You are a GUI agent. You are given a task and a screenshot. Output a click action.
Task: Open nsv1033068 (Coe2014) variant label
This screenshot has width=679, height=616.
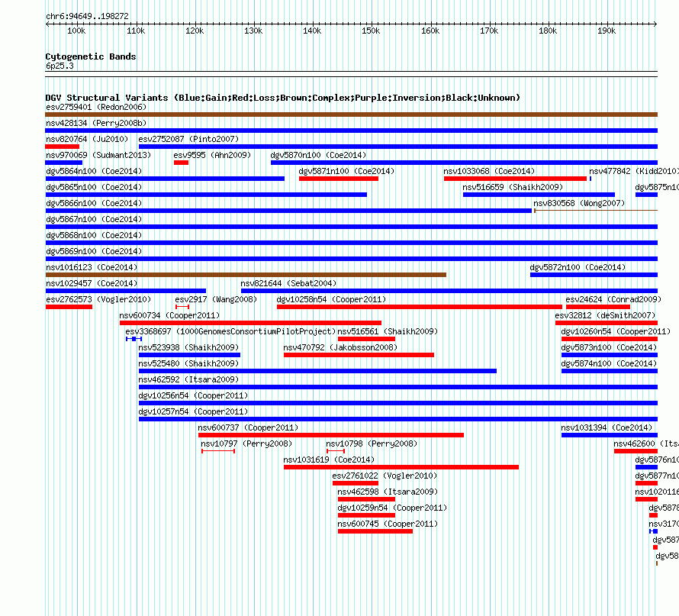[x=489, y=171]
